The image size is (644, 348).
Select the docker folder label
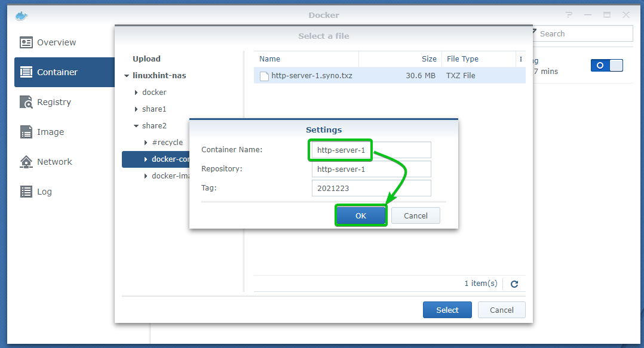pos(154,93)
